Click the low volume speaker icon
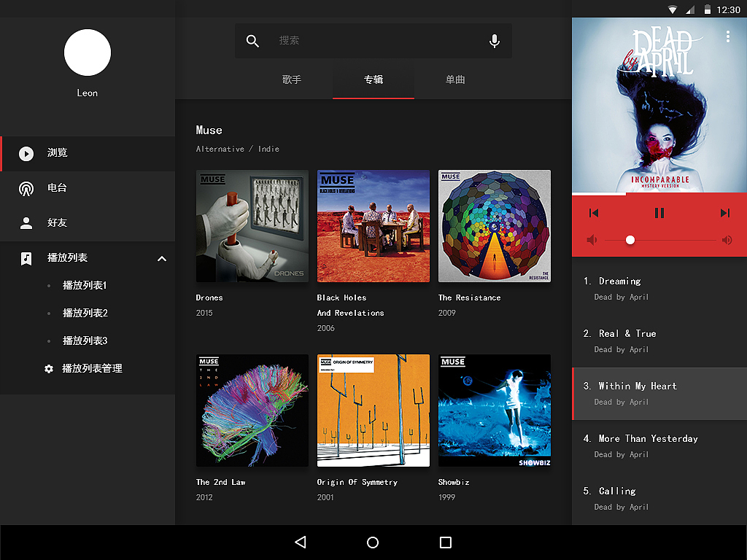The image size is (747, 560). coord(592,240)
